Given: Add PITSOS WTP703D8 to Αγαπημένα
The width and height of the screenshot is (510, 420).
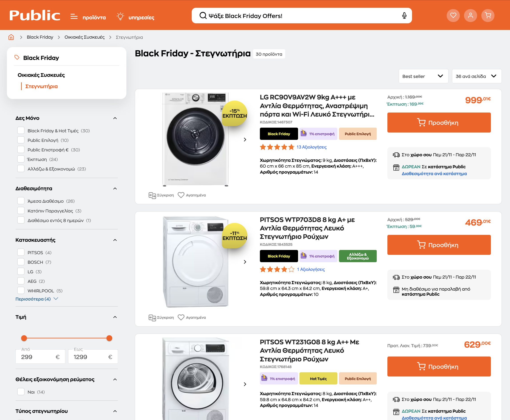Looking at the screenshot, I should [x=192, y=317].
